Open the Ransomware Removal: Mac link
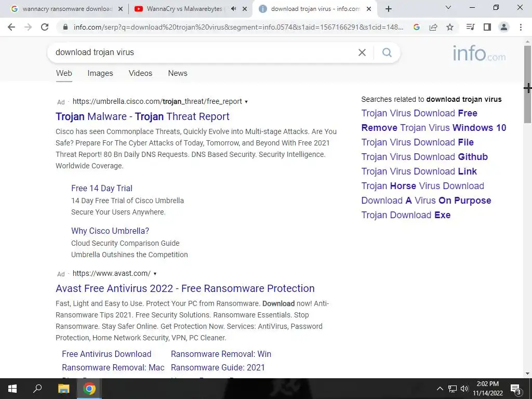Viewport: 532px width, 399px height. (x=113, y=367)
